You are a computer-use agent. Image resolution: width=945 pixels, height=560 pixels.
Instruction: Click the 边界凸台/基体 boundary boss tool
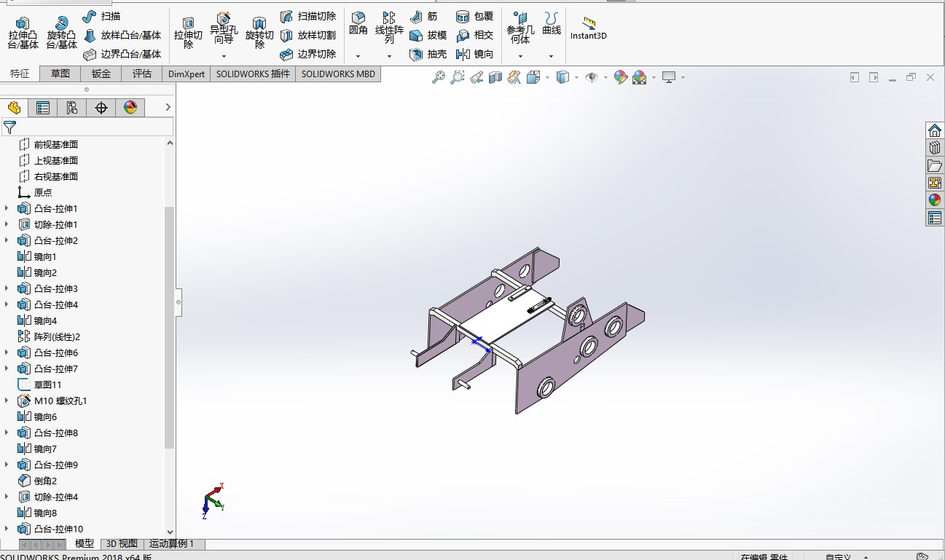click(x=122, y=54)
